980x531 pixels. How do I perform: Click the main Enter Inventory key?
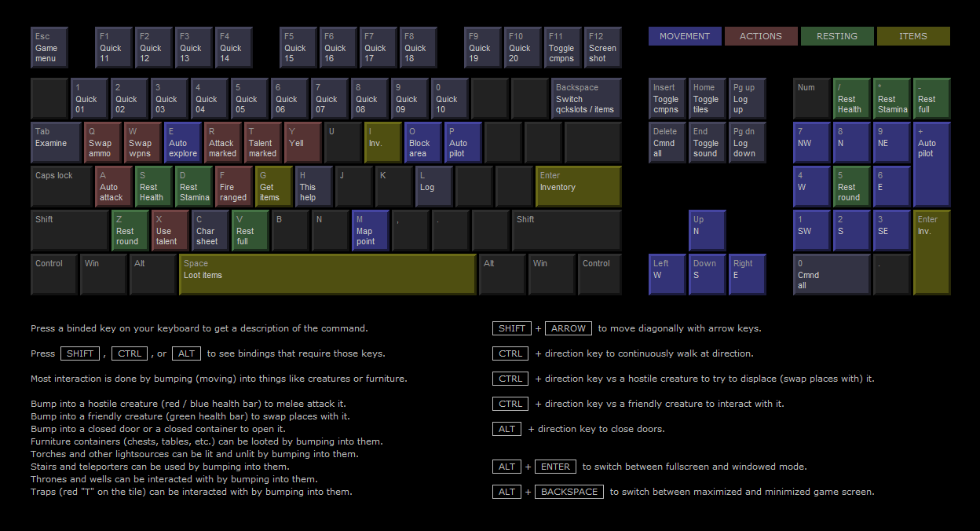[x=578, y=187]
